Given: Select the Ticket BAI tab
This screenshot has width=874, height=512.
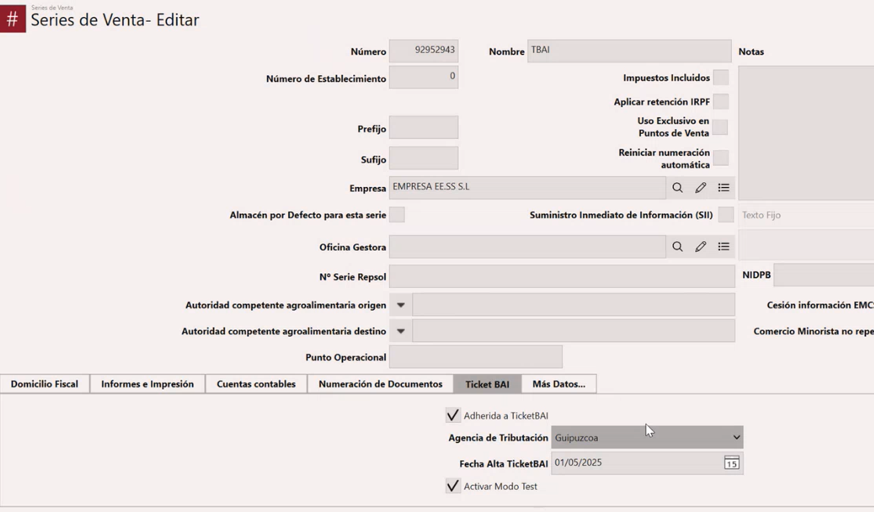Looking at the screenshot, I should click(x=487, y=384).
